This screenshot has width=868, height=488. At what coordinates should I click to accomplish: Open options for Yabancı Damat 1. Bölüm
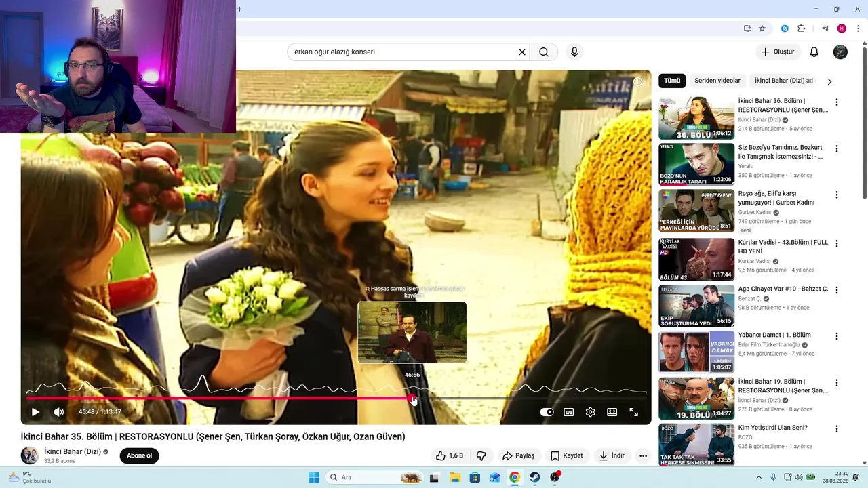click(837, 336)
